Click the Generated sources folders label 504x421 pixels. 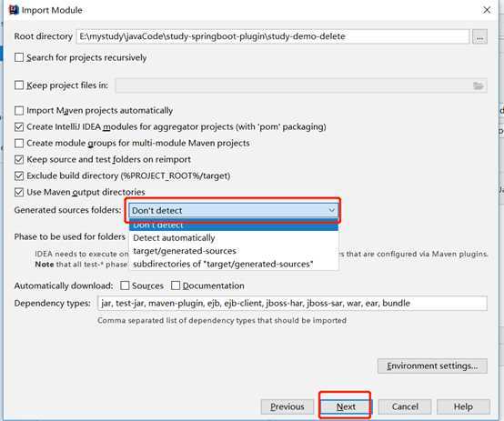pyautogui.click(x=68, y=210)
